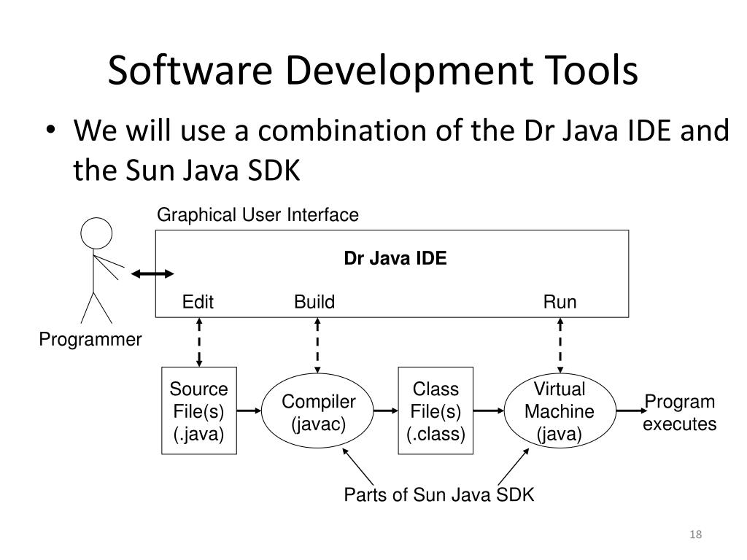
Task: Click the "Program executes" text
Action: 679,413
